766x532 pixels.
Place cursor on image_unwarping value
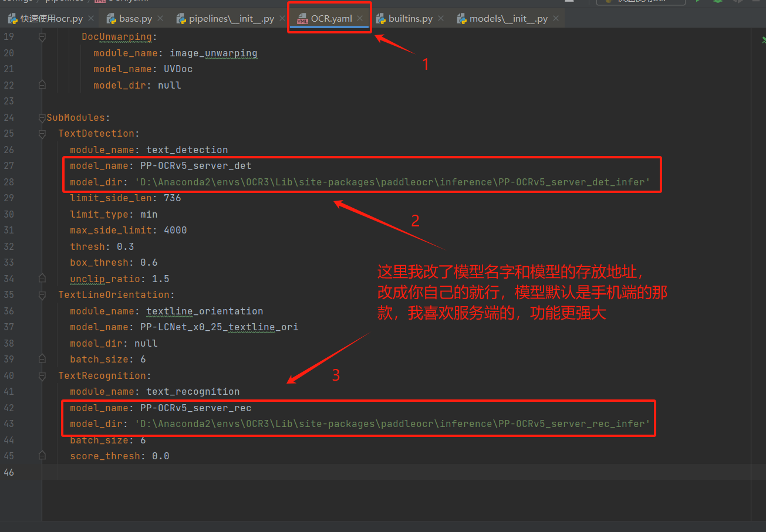pyautogui.click(x=213, y=53)
